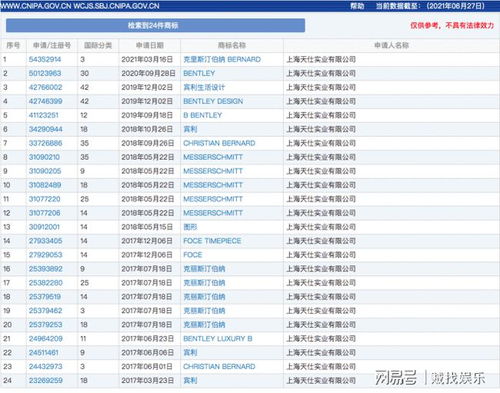The image size is (500, 393).
Task: Open registration number 23269259 in row 24
Action: [x=45, y=381]
